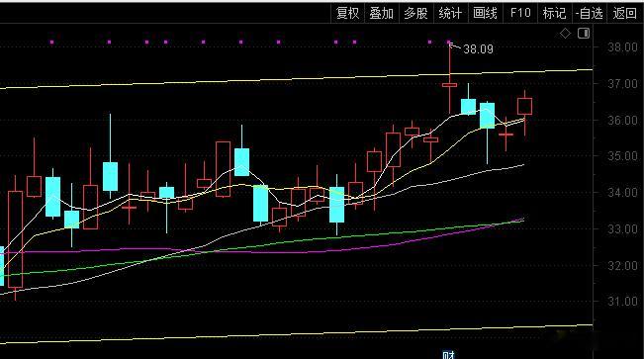Click the 32.00 price axis label
644x359 pixels.
tap(622, 266)
